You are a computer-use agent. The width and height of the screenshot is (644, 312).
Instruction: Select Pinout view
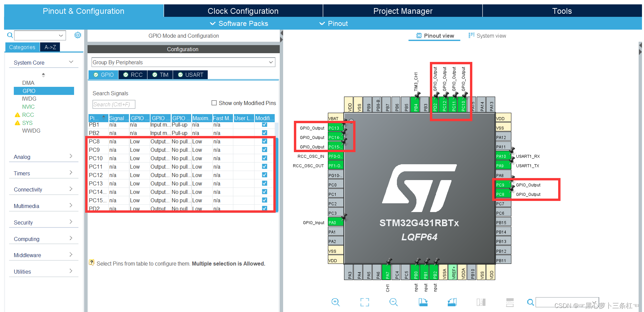pos(435,36)
